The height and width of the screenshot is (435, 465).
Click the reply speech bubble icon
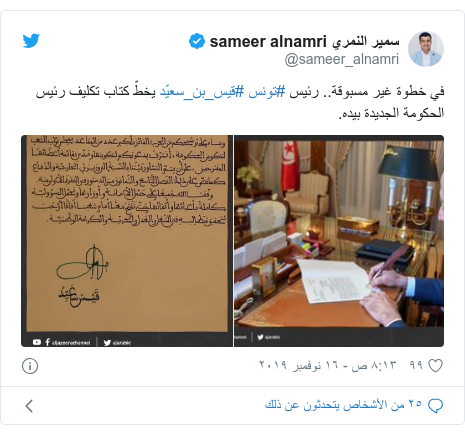coord(435,405)
